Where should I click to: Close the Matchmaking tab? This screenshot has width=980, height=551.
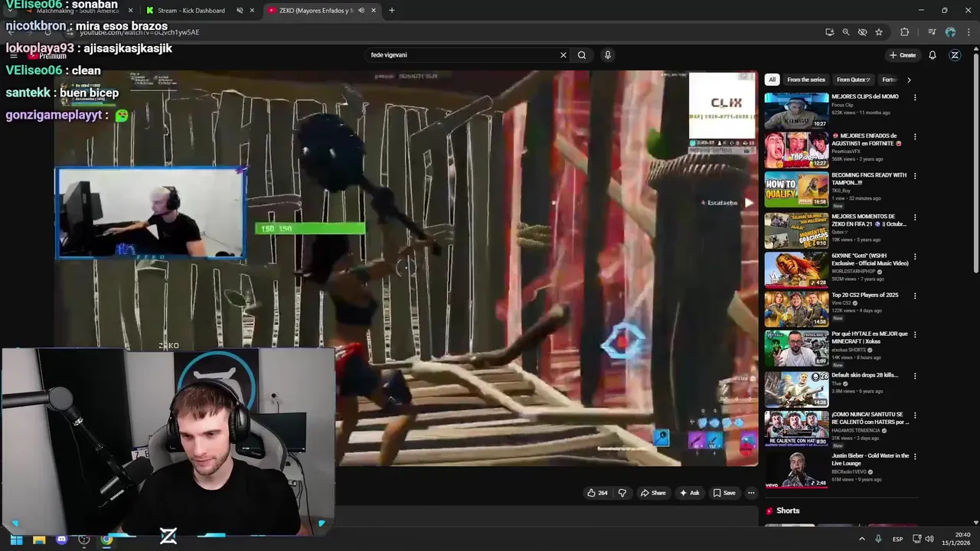pyautogui.click(x=130, y=11)
